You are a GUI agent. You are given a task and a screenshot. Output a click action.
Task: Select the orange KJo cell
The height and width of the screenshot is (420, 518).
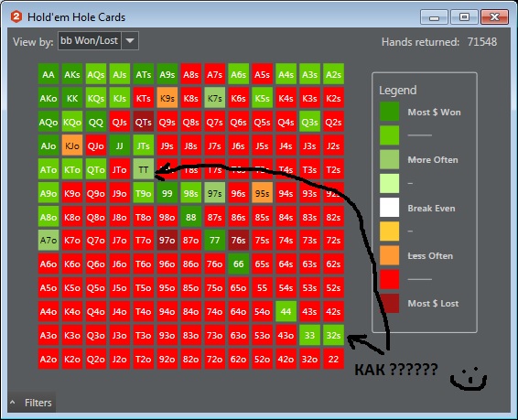coord(72,145)
